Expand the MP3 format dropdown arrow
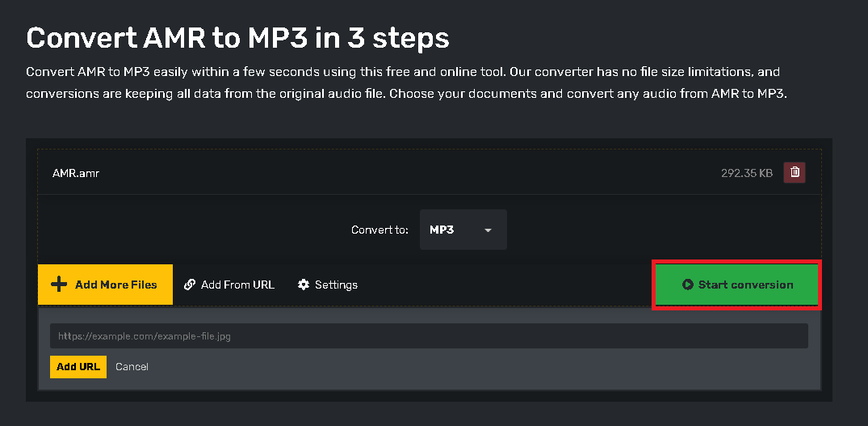868x426 pixels. [488, 230]
